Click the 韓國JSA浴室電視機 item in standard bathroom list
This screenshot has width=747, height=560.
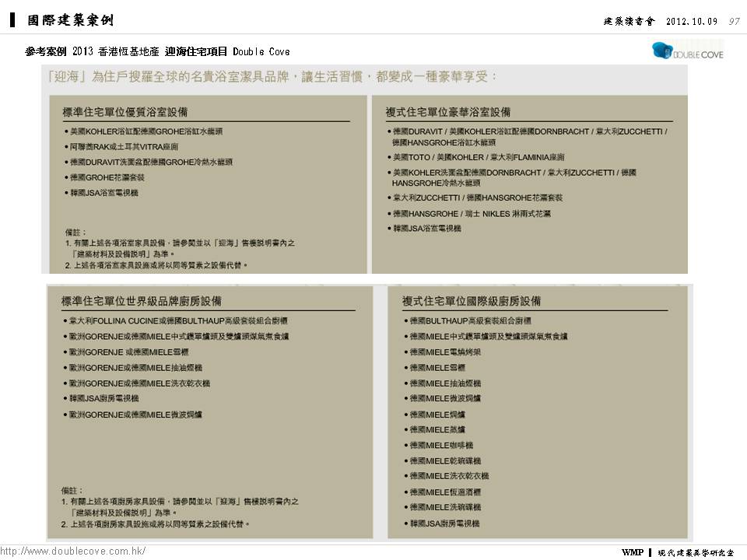pyautogui.click(x=103, y=192)
